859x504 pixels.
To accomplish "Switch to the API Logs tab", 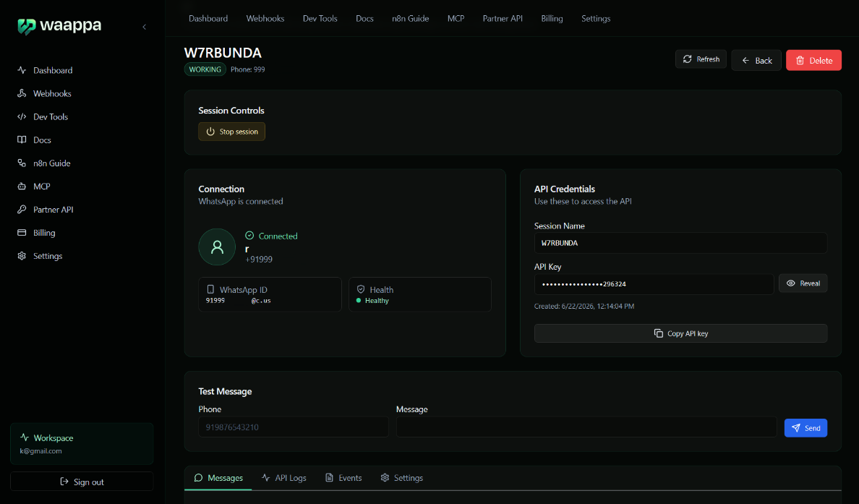I will (x=283, y=478).
